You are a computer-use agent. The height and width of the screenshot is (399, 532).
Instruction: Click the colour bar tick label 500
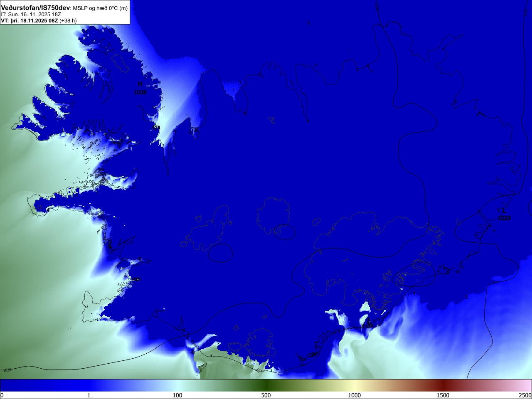pos(266,395)
